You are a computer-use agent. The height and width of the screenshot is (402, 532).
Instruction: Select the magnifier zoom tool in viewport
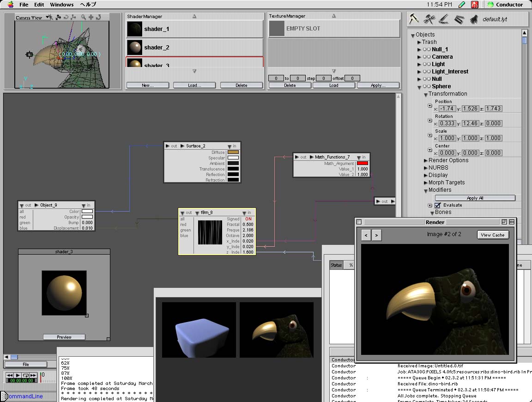pyautogui.click(x=84, y=17)
